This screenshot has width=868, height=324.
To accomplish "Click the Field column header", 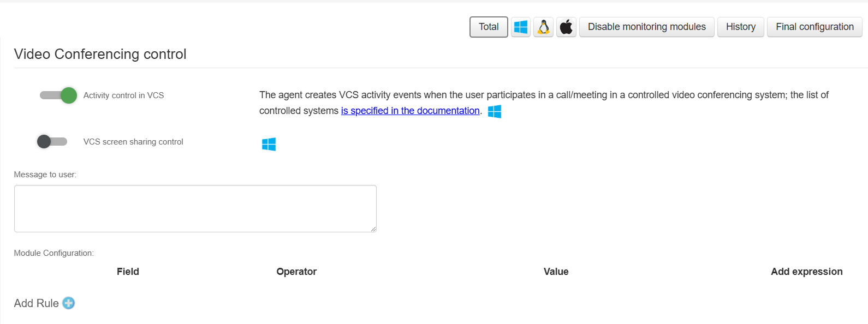I will point(128,272).
